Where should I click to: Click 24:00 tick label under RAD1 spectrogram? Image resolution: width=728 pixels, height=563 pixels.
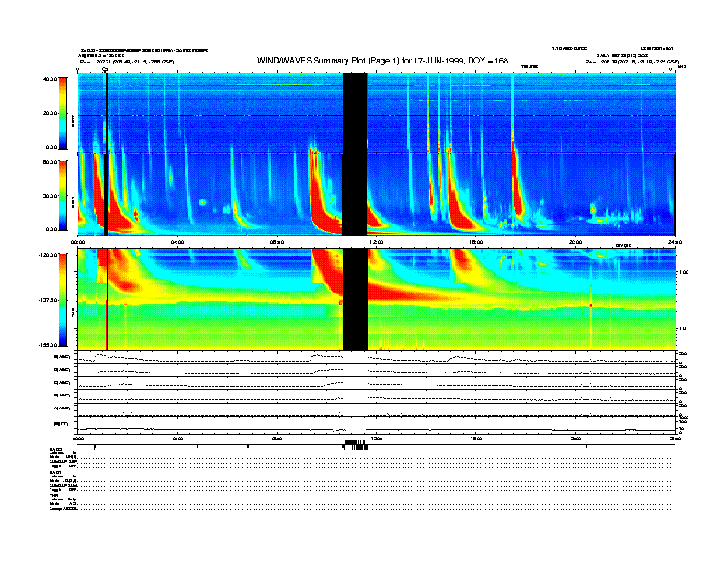[675, 242]
